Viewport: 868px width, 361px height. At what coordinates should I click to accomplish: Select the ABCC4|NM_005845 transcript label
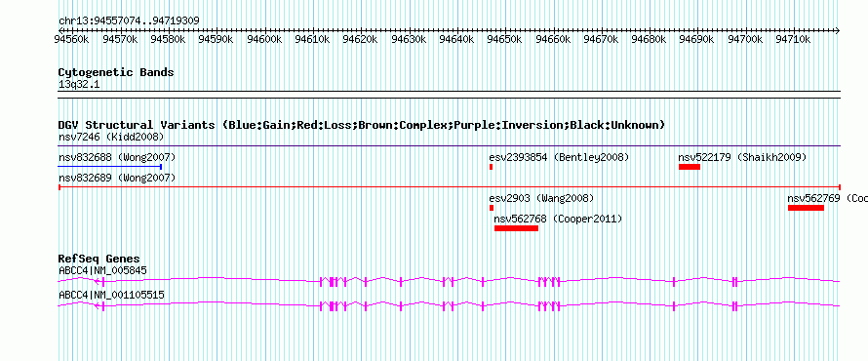pos(102,271)
